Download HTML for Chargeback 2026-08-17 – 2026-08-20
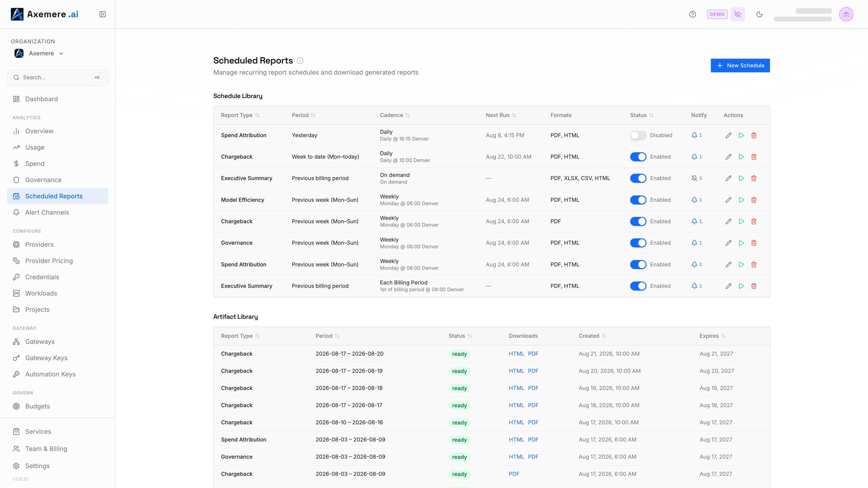Viewport: 868px width, 488px height. pos(516,354)
